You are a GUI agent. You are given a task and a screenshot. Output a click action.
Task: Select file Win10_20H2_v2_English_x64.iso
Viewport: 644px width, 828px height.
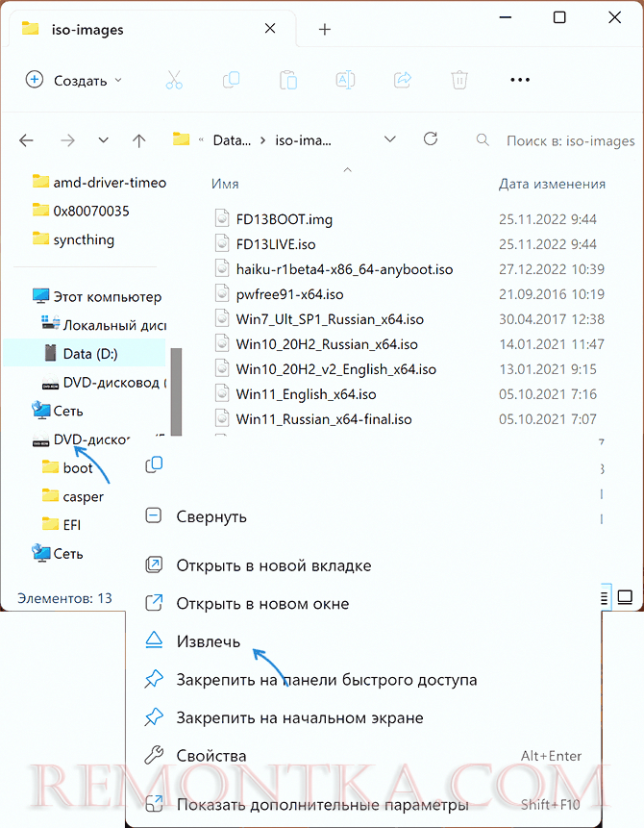[336, 369]
